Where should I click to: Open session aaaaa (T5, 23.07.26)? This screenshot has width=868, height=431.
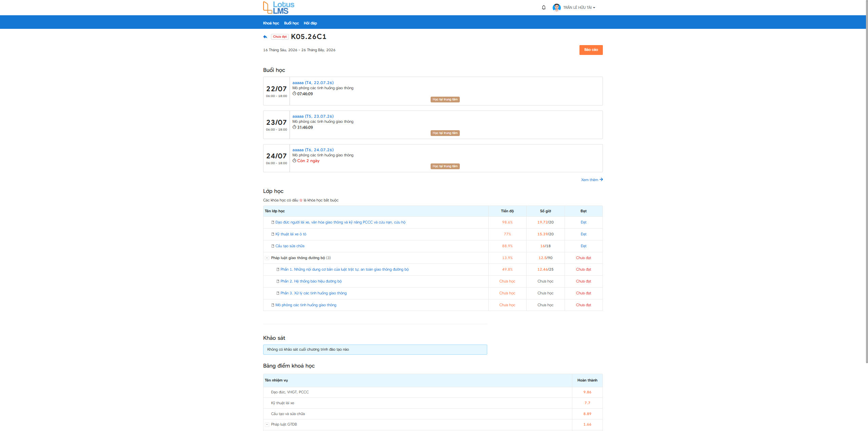tap(313, 116)
